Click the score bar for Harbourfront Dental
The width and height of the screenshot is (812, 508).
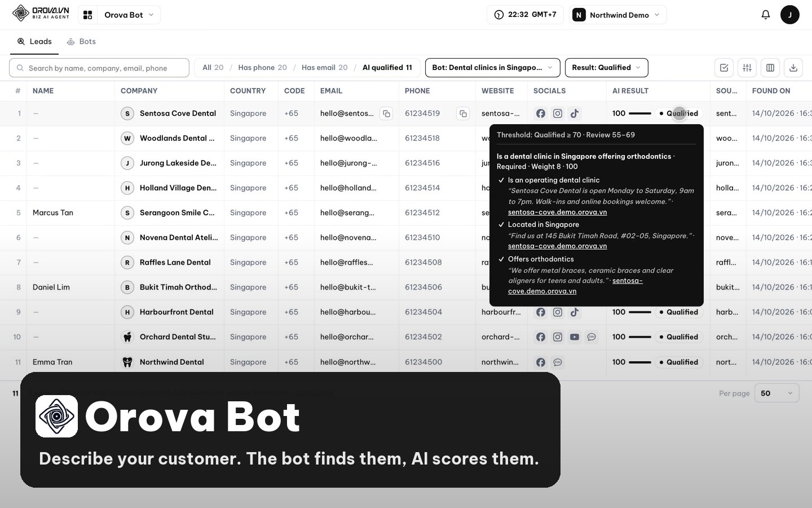(640, 312)
